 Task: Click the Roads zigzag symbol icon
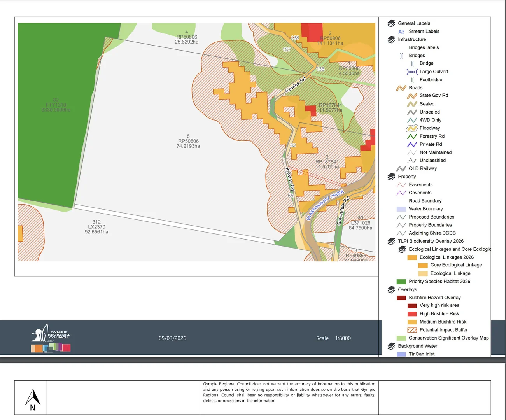[401, 88]
